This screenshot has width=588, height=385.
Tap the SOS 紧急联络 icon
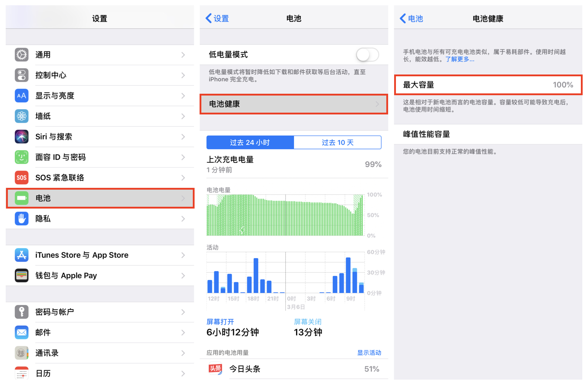pyautogui.click(x=21, y=177)
